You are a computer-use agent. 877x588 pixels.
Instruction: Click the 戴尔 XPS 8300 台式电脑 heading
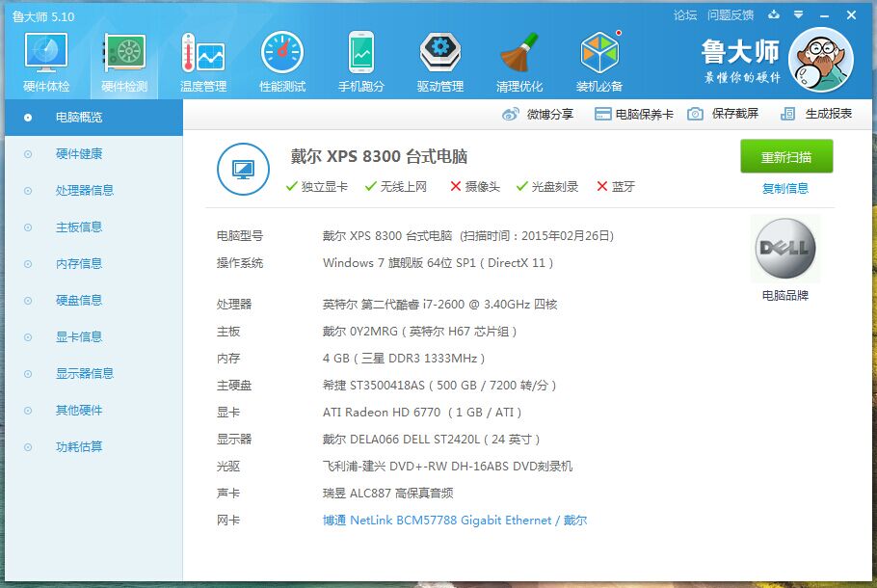pyautogui.click(x=379, y=156)
